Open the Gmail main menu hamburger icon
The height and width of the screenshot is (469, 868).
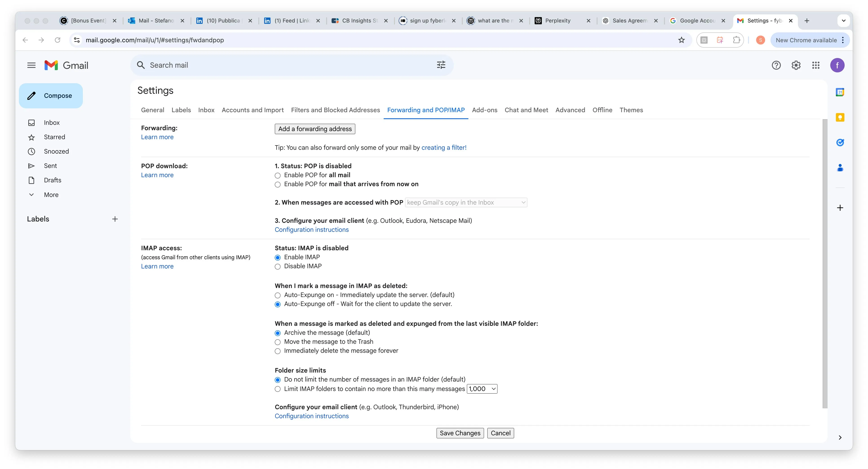pyautogui.click(x=31, y=65)
